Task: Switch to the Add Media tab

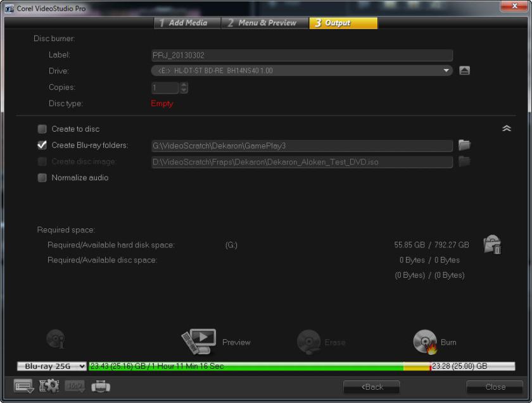Action: 187,23
